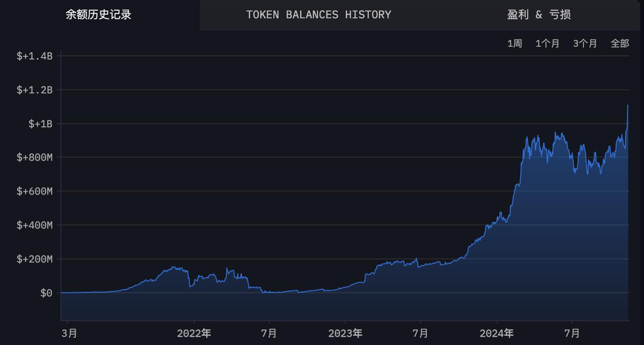Set the chart range to 1周
The width and height of the screenshot is (644, 345).
coord(514,43)
